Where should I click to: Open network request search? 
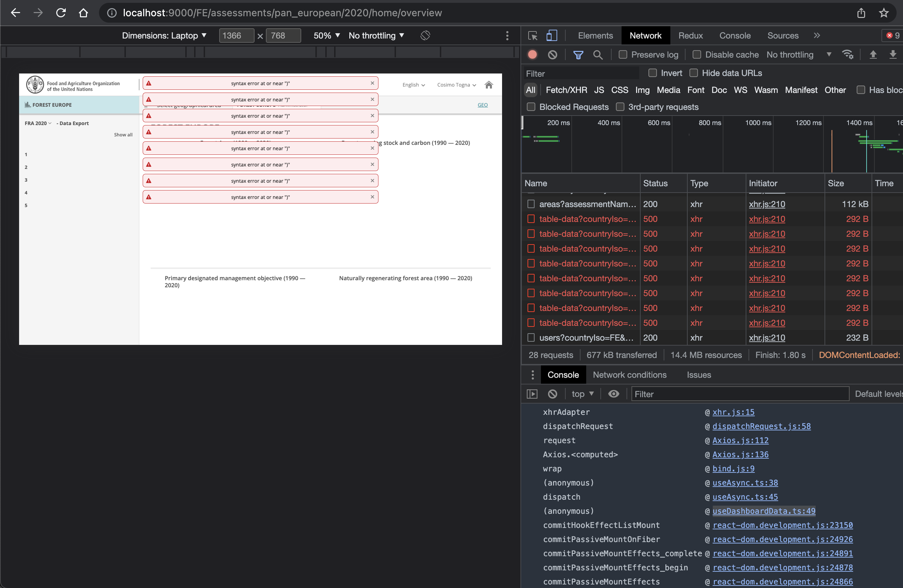click(x=598, y=54)
